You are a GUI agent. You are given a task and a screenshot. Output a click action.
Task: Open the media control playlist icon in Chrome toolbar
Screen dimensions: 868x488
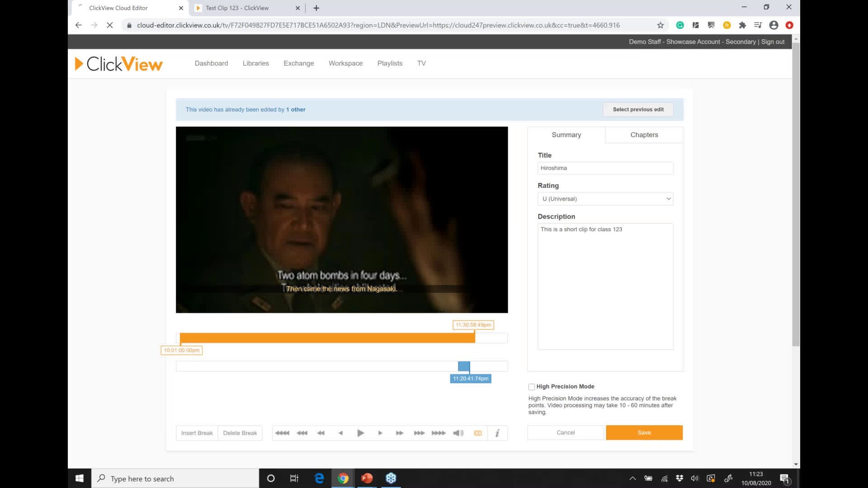(758, 25)
